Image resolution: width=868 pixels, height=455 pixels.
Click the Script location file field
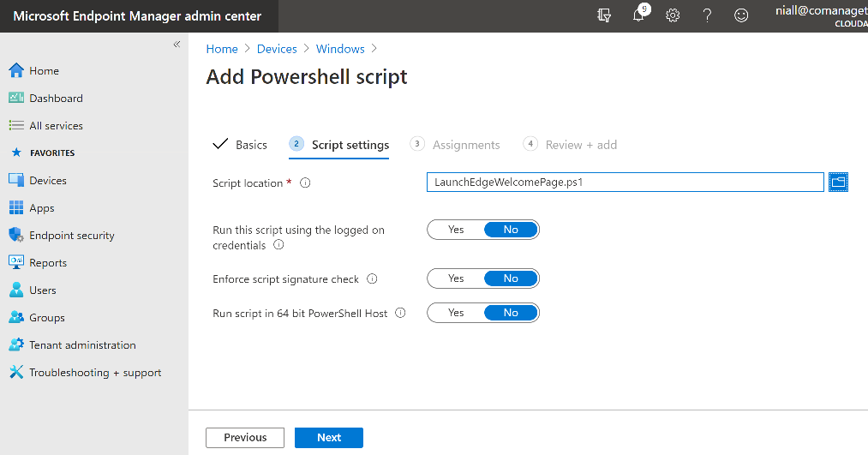point(625,183)
